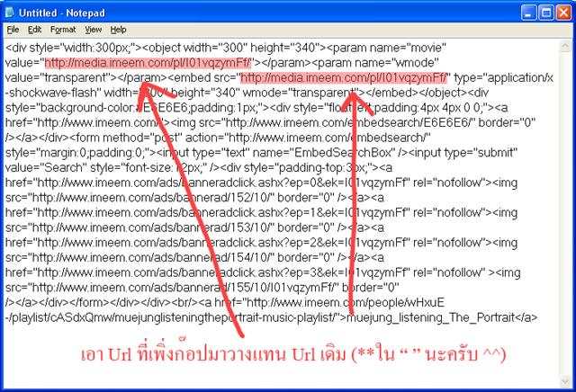
Task: Click the 'people/wHxuE' text
Action: [407, 302]
